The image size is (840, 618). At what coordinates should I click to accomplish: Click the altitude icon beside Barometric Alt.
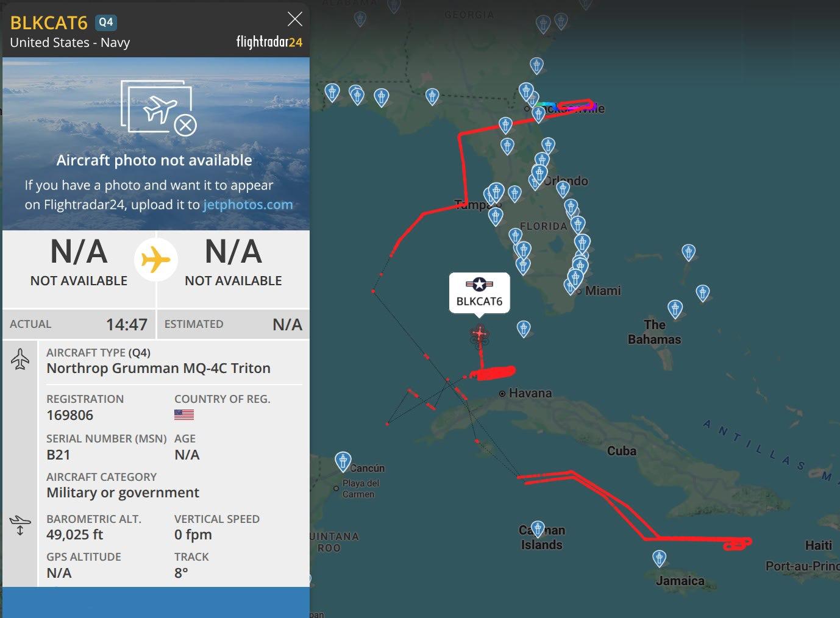pyautogui.click(x=20, y=525)
